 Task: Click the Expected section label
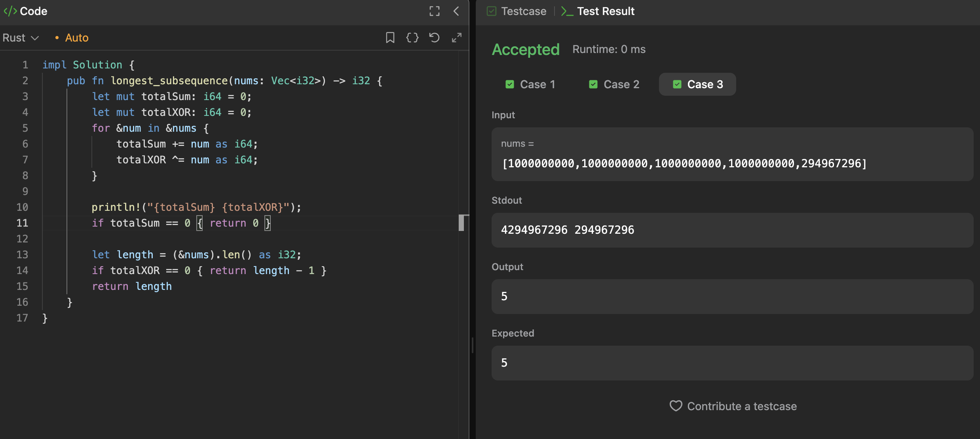(x=513, y=333)
